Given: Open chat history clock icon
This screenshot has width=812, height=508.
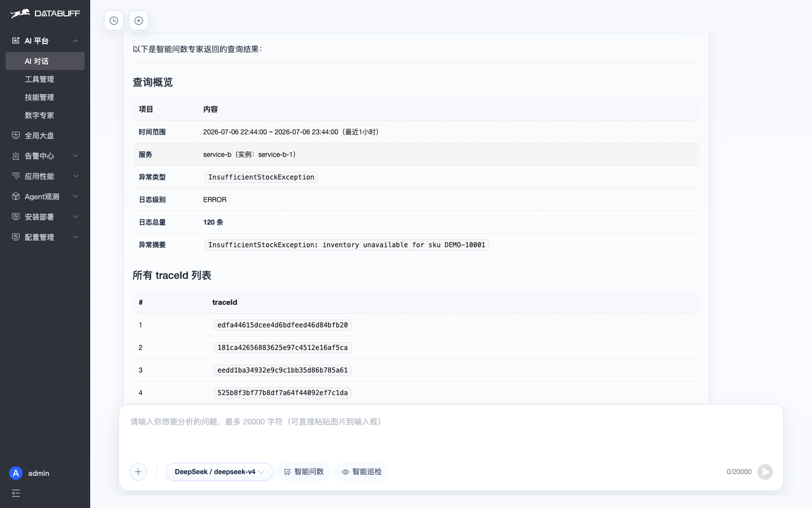Looking at the screenshot, I should (x=114, y=21).
